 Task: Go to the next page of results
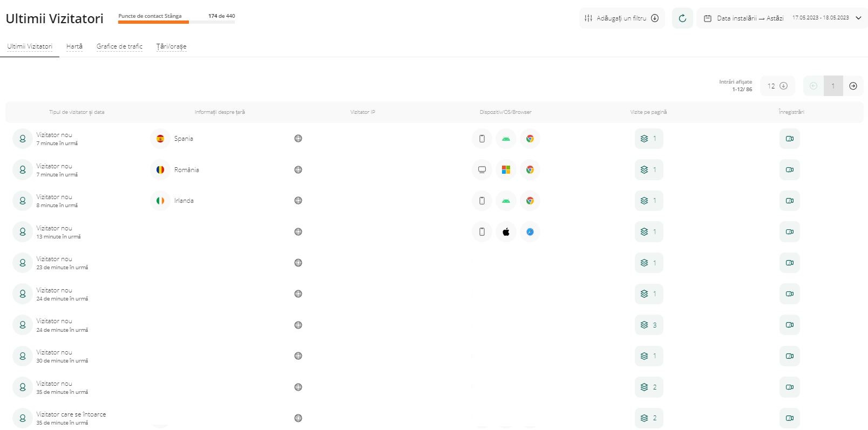[x=853, y=86]
